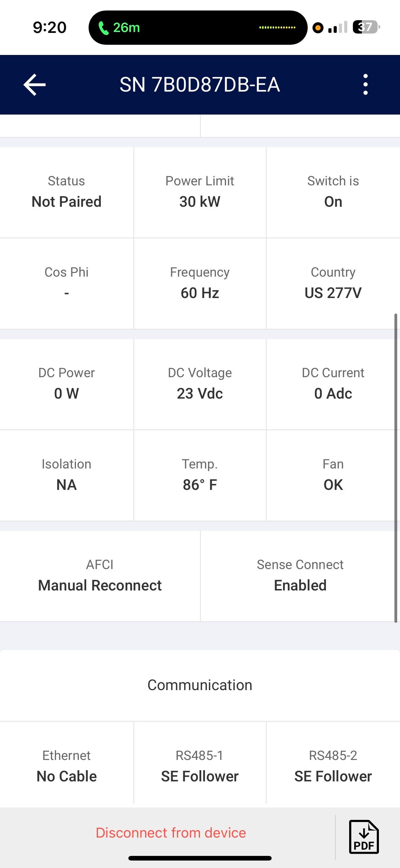Open RS485-2 SE Follower settings

[333, 766]
